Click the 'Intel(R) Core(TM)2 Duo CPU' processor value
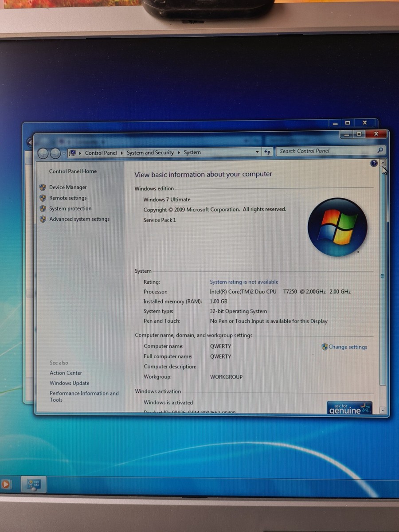 [243, 292]
